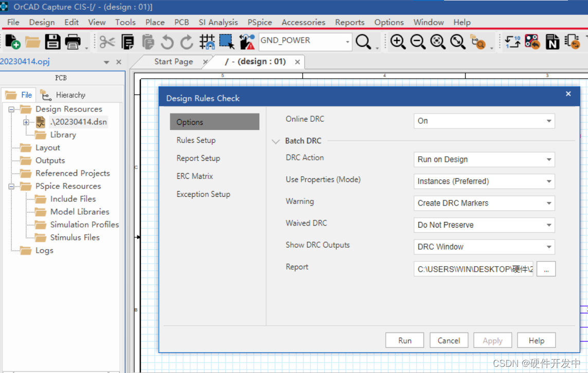Switch to the Hierarchy tab
Image resolution: width=588 pixels, height=373 pixels.
click(x=64, y=95)
